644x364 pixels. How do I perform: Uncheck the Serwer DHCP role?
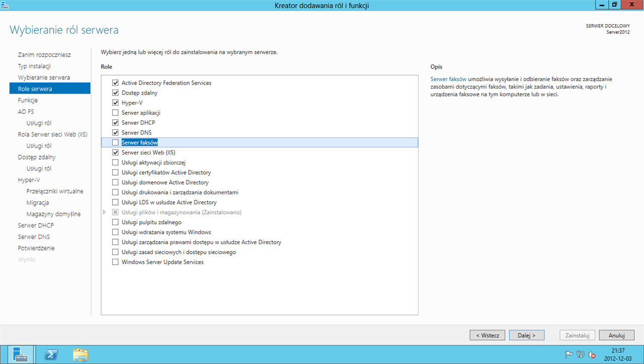[115, 122]
